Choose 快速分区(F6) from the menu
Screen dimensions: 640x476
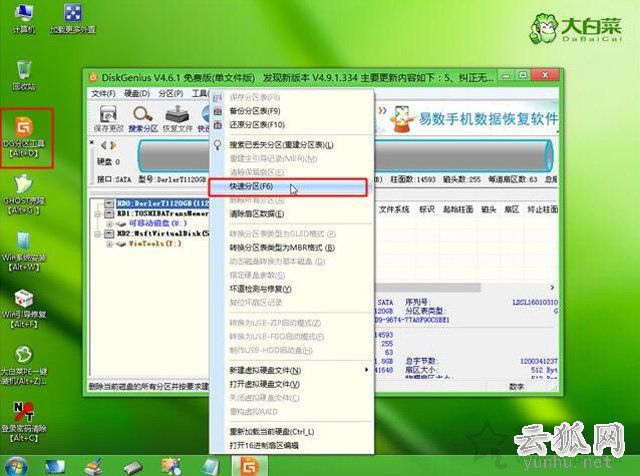tap(288, 187)
